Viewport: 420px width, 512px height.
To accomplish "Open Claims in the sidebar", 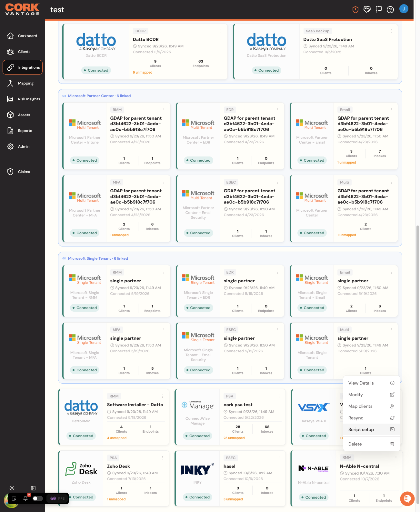I will [x=23, y=172].
